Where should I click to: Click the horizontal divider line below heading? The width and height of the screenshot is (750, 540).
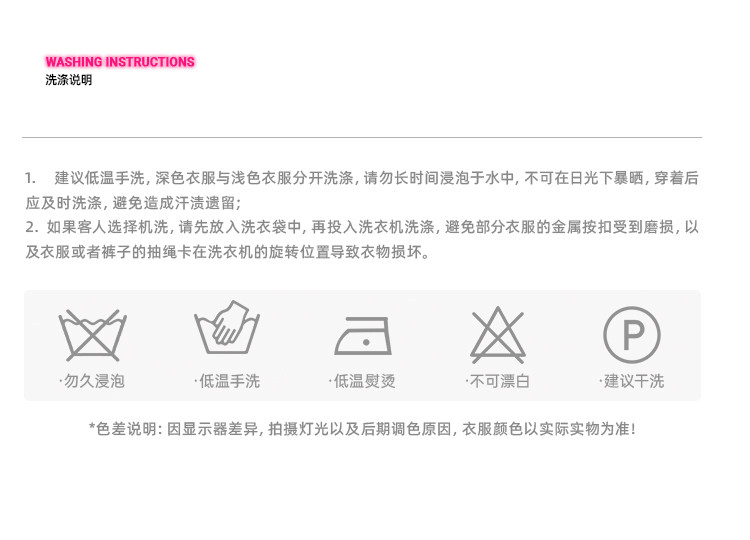362,137
